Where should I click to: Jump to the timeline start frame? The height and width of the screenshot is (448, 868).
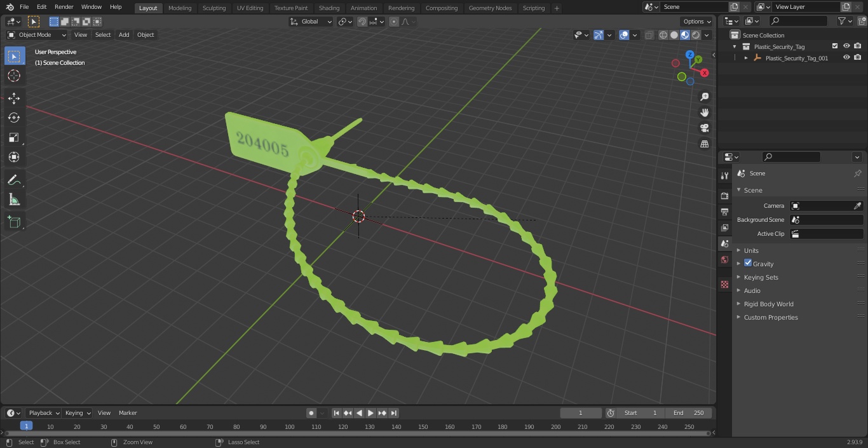[x=337, y=413]
